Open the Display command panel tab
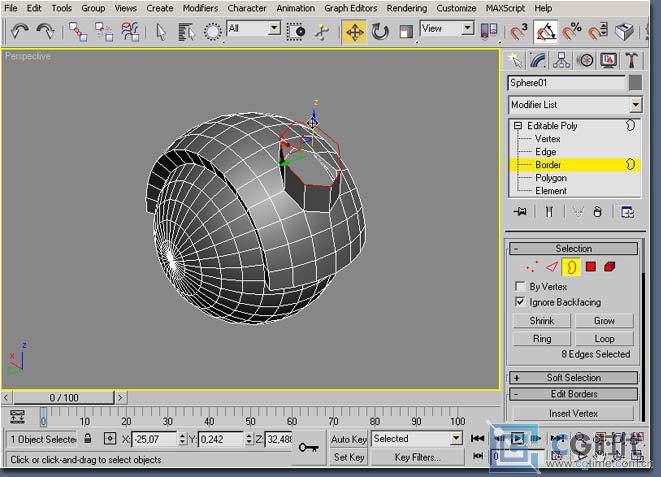This screenshot has height=477, width=661. point(608,60)
